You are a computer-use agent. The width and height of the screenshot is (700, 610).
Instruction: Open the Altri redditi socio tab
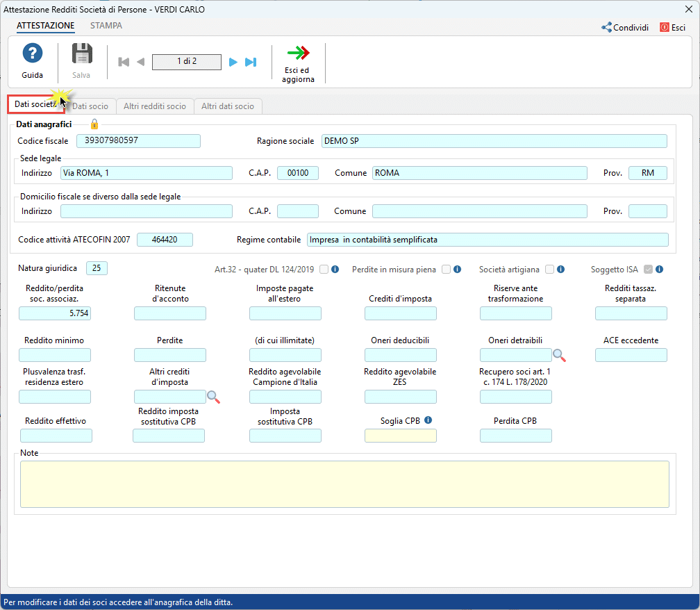click(x=155, y=106)
